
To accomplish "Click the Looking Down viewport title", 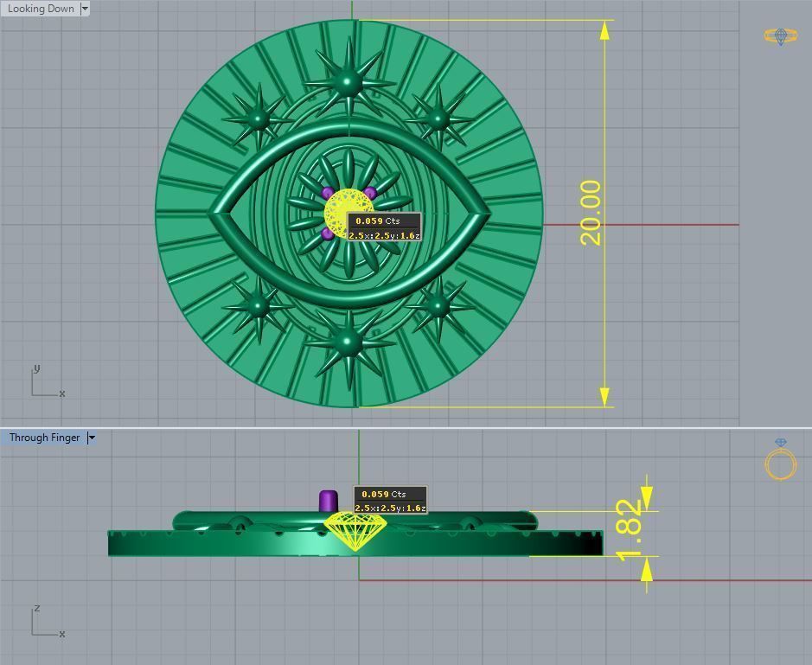I will coord(41,9).
